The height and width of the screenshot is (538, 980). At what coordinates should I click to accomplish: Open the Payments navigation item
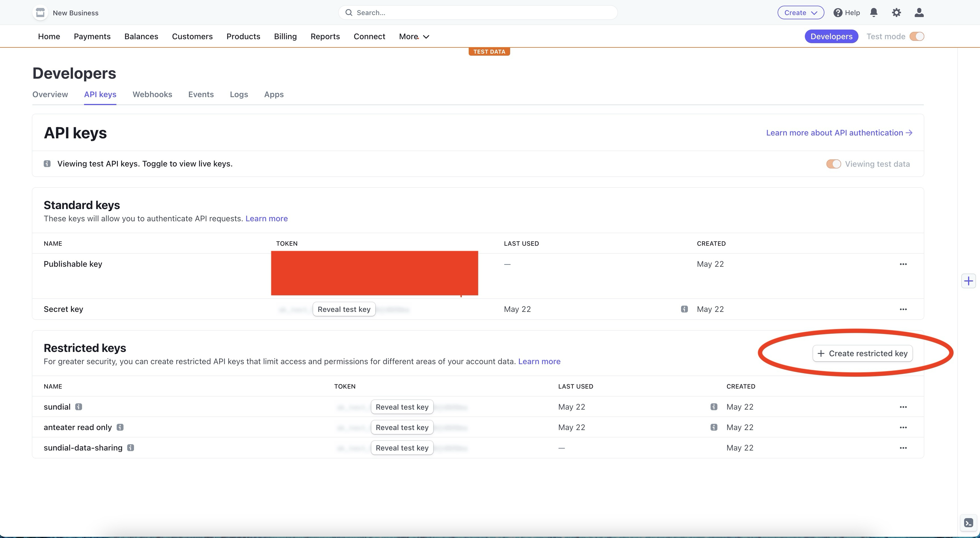tap(92, 37)
